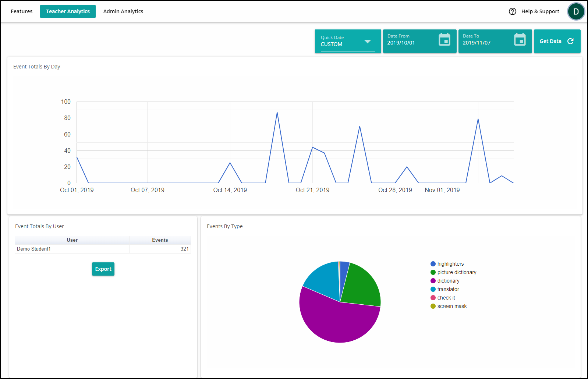Switch to the Features tab

click(22, 11)
